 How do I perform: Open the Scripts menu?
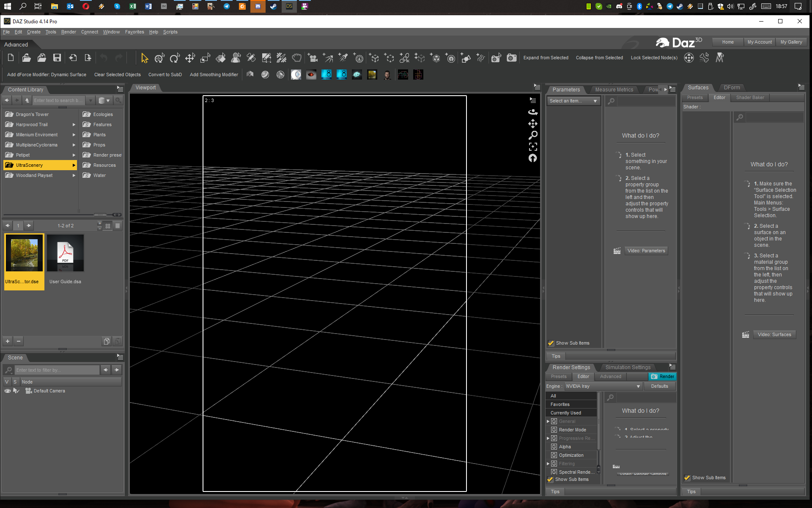tap(170, 32)
